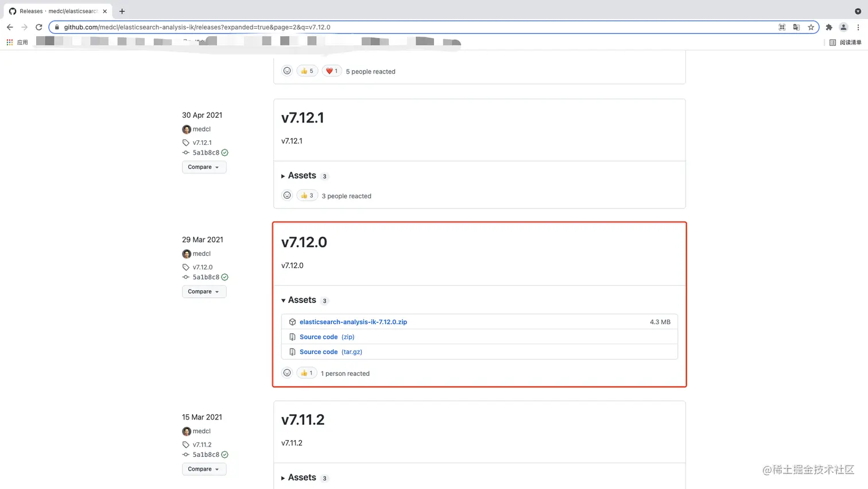
Task: Go back to the previous page
Action: tap(10, 27)
